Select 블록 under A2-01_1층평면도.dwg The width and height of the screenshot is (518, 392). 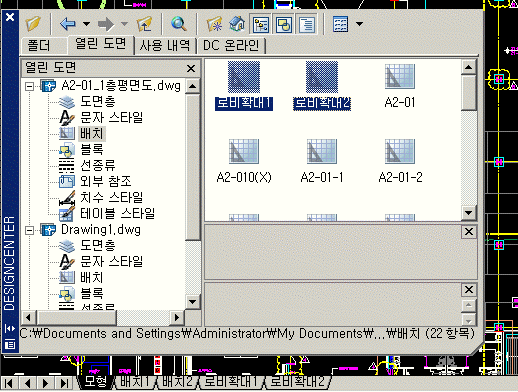point(92,149)
